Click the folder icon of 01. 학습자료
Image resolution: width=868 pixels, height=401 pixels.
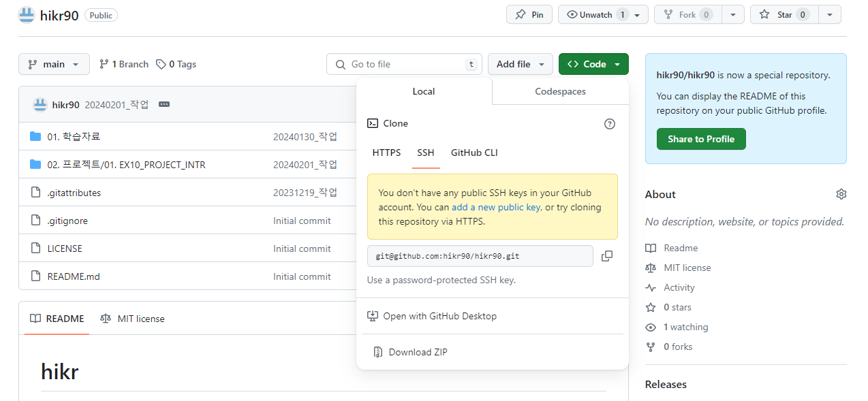point(35,137)
